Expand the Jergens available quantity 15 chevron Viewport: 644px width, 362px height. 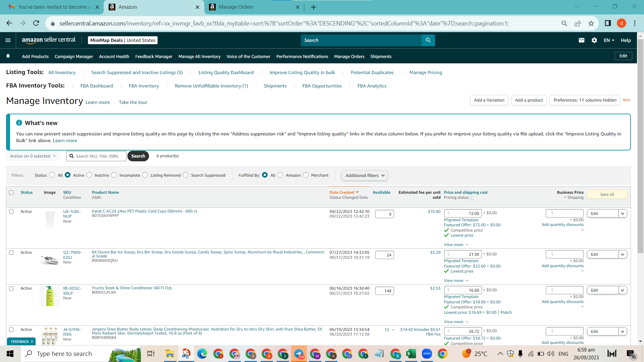393,330
